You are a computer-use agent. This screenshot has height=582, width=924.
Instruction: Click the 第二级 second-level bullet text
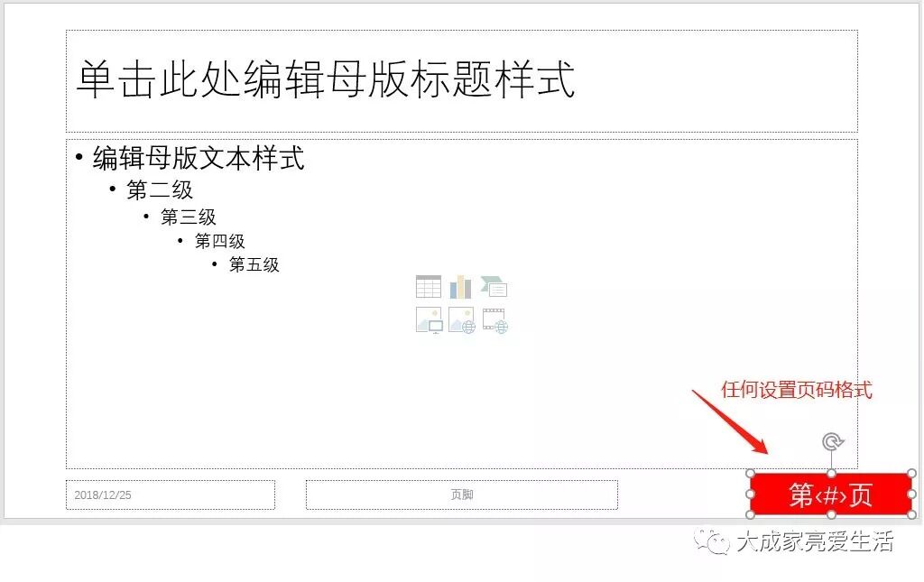coord(160,189)
